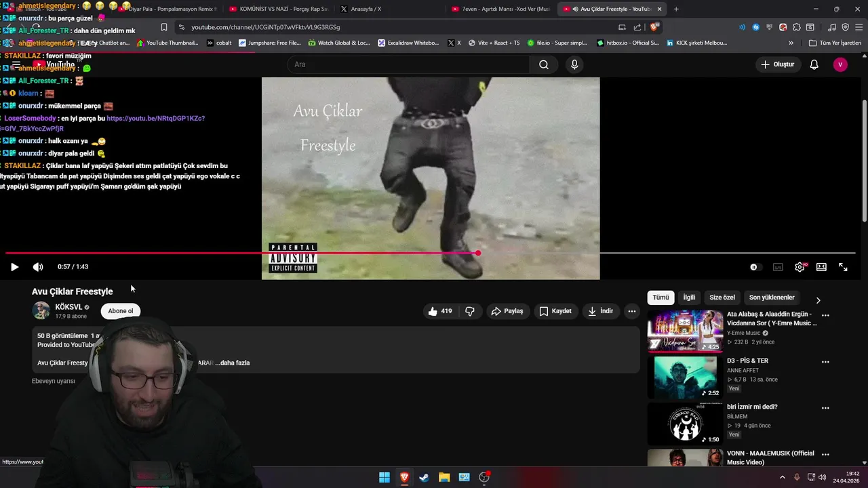868x488 pixels.
Task: Open more actions menu below video
Action: pyautogui.click(x=631, y=311)
